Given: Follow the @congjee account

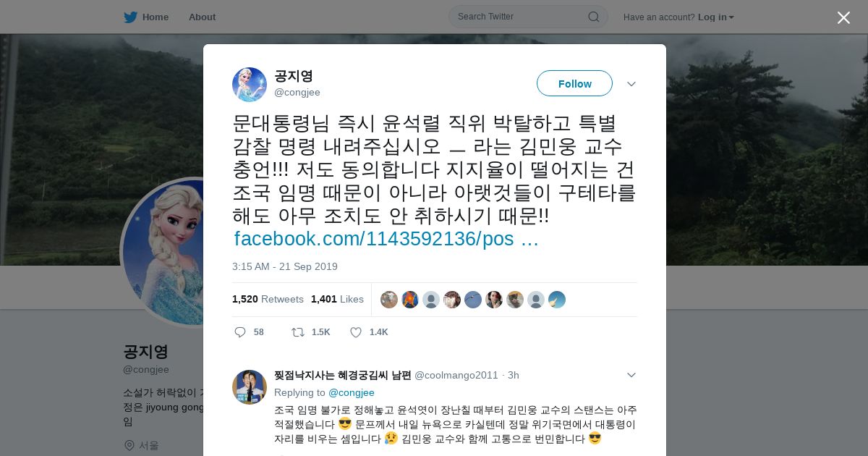Looking at the screenshot, I should click(x=574, y=84).
